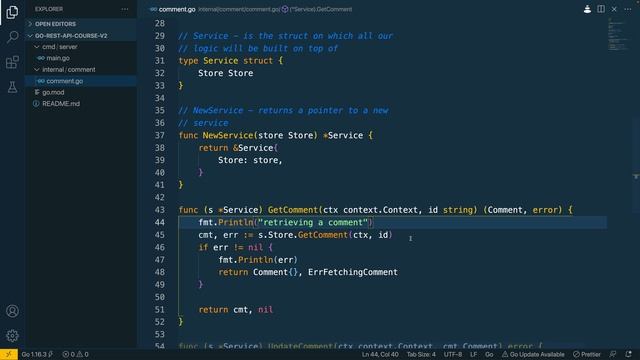Click line number 43 in the gutter

pos(160,210)
